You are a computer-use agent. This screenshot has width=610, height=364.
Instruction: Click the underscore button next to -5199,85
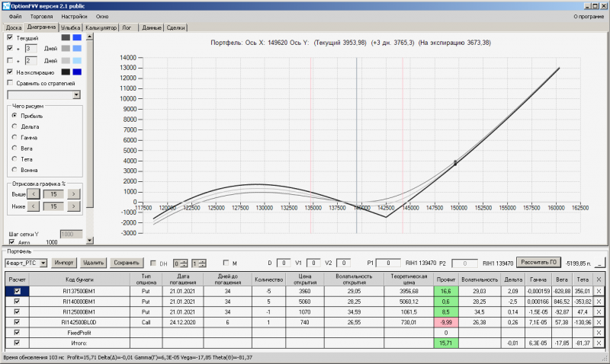click(x=600, y=263)
